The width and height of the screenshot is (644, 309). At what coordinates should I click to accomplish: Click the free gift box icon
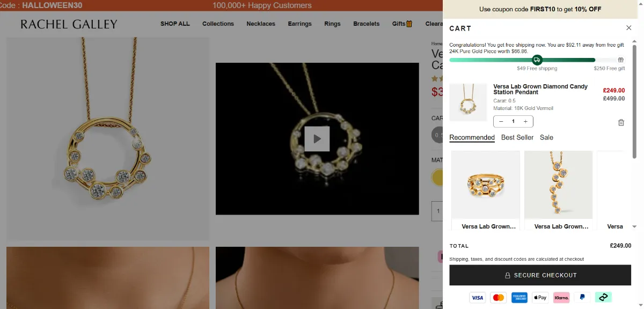pos(621,60)
